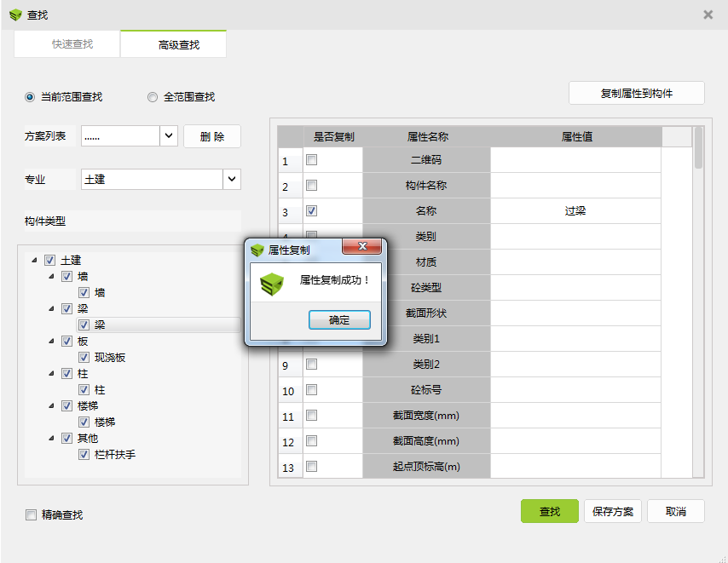This screenshot has height=563, width=728.
Task: Select the 当前范围查找 radio button
Action: (x=30, y=97)
